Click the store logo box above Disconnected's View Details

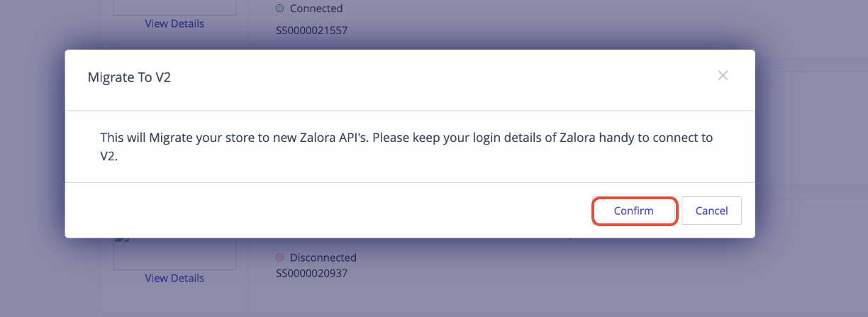click(x=174, y=253)
